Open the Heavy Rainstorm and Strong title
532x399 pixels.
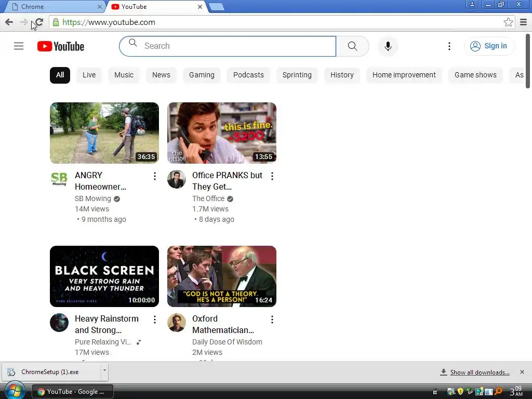(x=107, y=324)
